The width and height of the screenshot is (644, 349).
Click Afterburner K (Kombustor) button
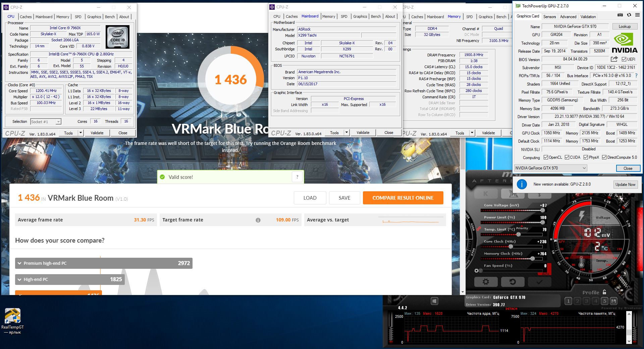486,194
